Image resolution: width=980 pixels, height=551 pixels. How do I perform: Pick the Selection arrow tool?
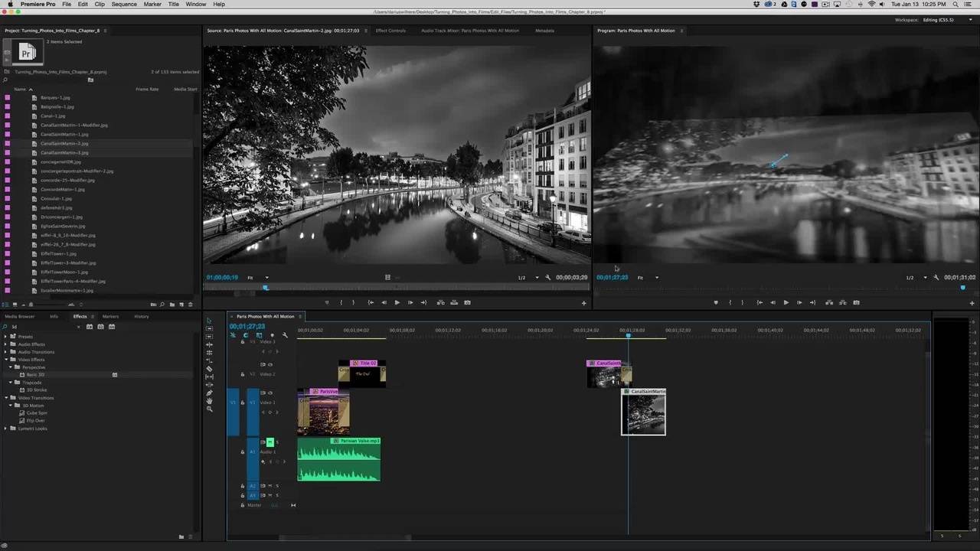coord(209,320)
